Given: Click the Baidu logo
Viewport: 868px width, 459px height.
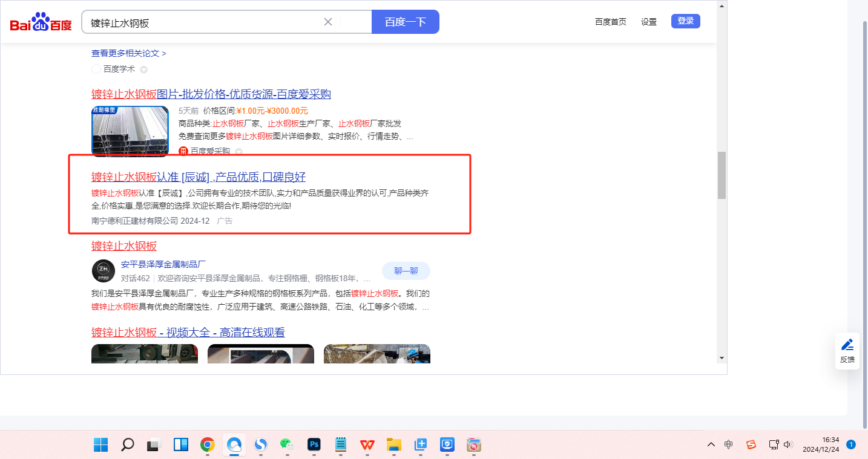Looking at the screenshot, I should pos(41,22).
